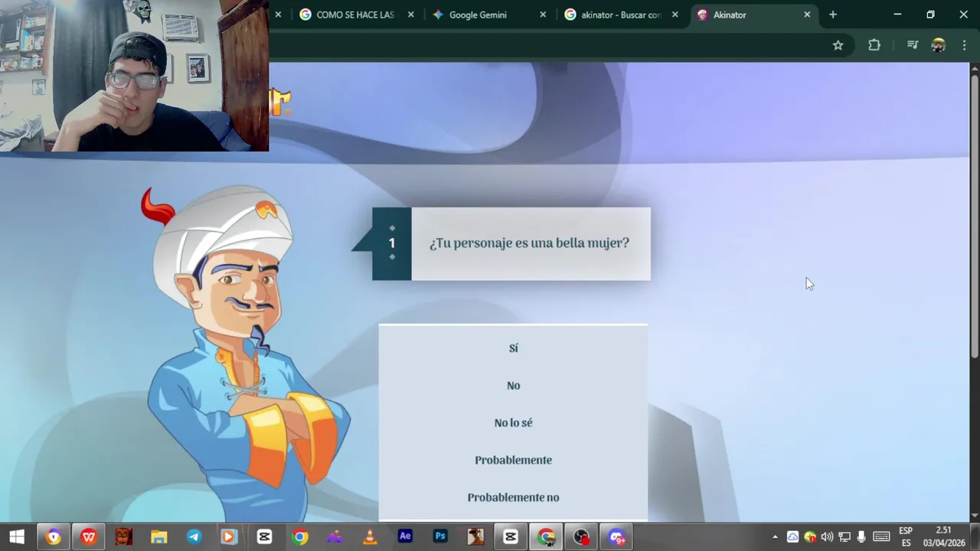Bookmark this page with the star icon

pos(838,45)
